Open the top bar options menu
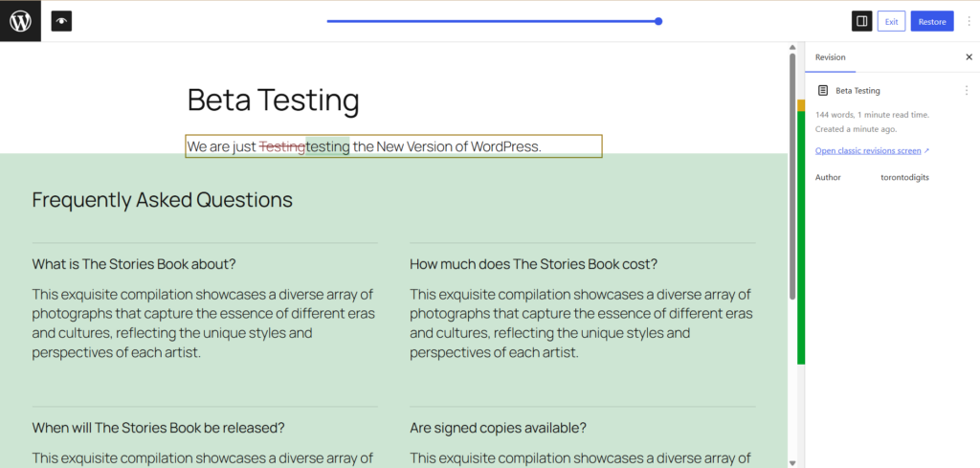980x468 pixels. (969, 21)
